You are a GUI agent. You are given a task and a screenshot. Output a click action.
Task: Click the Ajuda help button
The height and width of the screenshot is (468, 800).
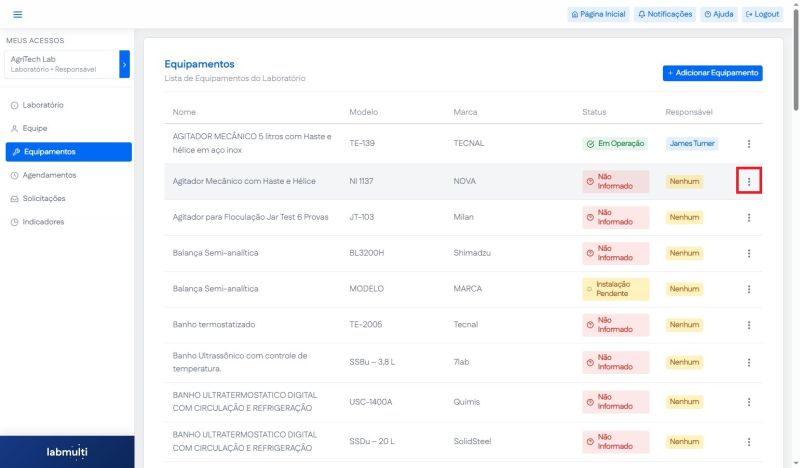click(x=717, y=14)
